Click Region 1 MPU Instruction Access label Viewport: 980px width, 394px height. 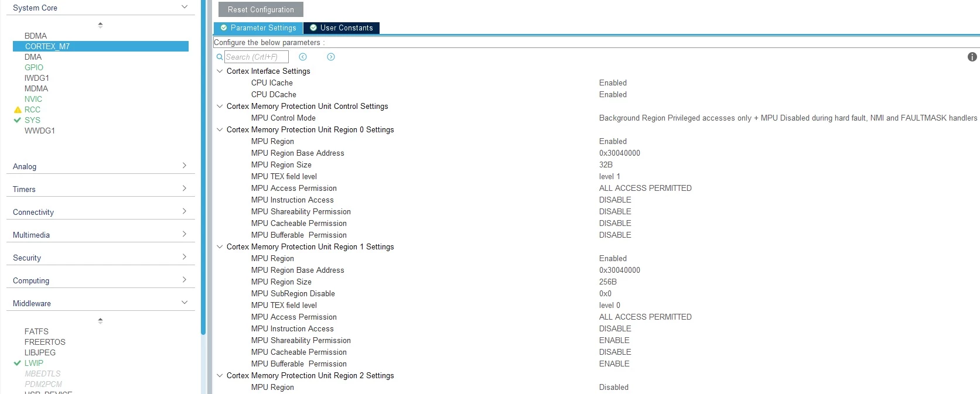click(292, 328)
